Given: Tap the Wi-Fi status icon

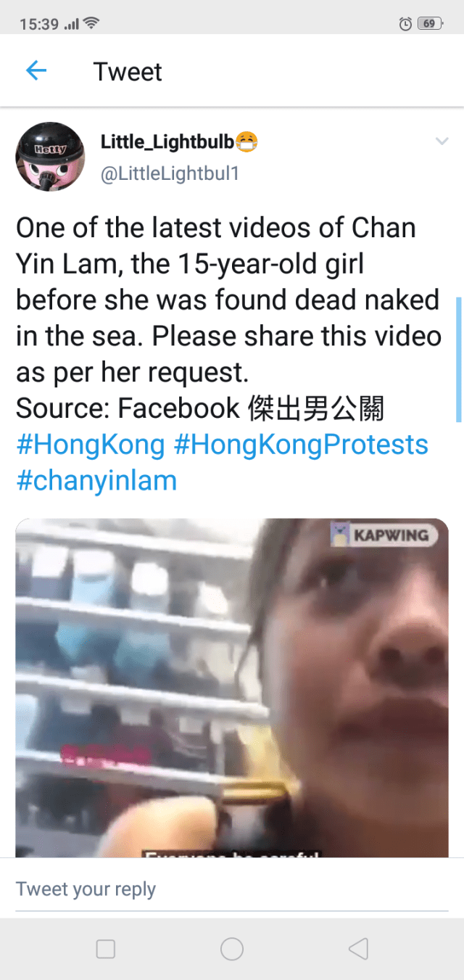Looking at the screenshot, I should coord(91,24).
